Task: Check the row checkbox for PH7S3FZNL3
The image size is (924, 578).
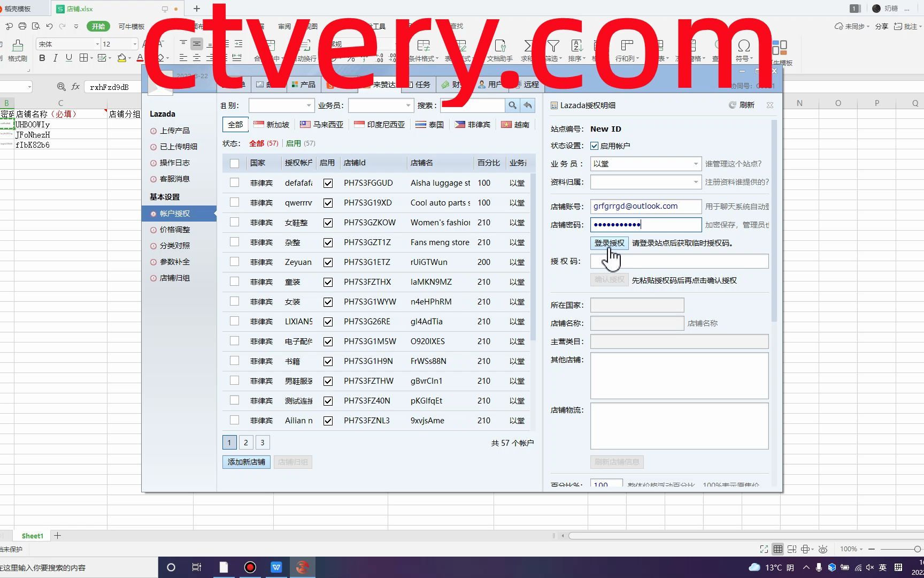Action: click(x=234, y=420)
